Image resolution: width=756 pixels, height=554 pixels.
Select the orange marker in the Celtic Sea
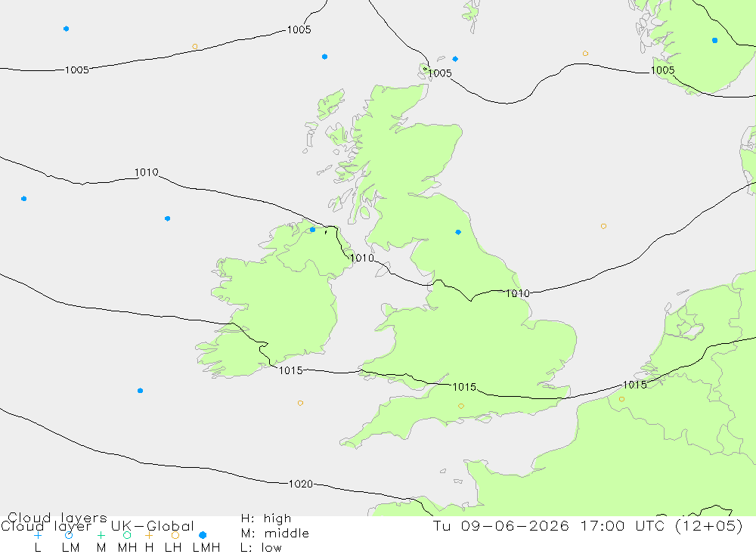click(x=300, y=403)
